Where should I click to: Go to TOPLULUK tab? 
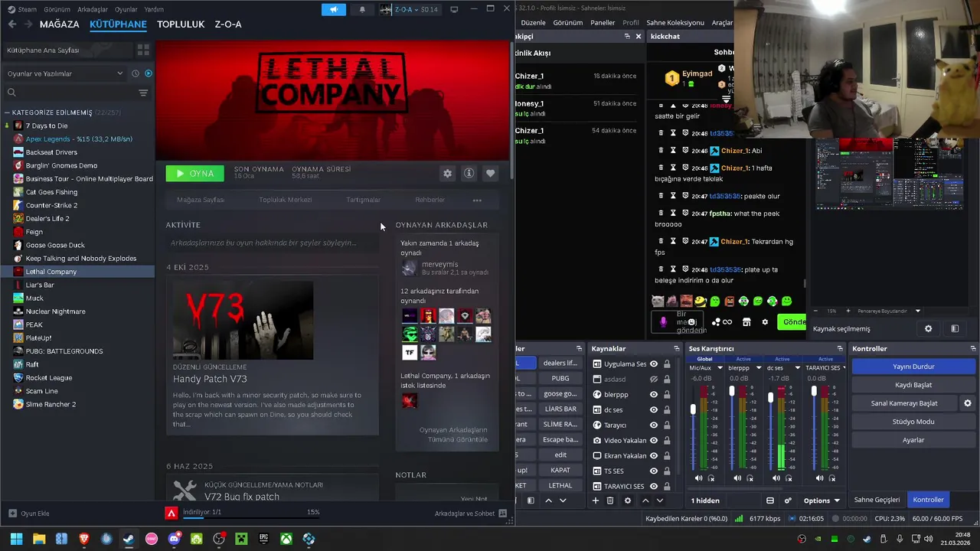tap(181, 24)
